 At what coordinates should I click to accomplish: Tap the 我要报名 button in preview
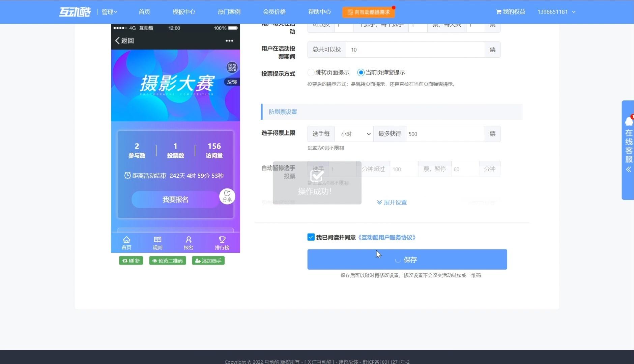(x=175, y=200)
